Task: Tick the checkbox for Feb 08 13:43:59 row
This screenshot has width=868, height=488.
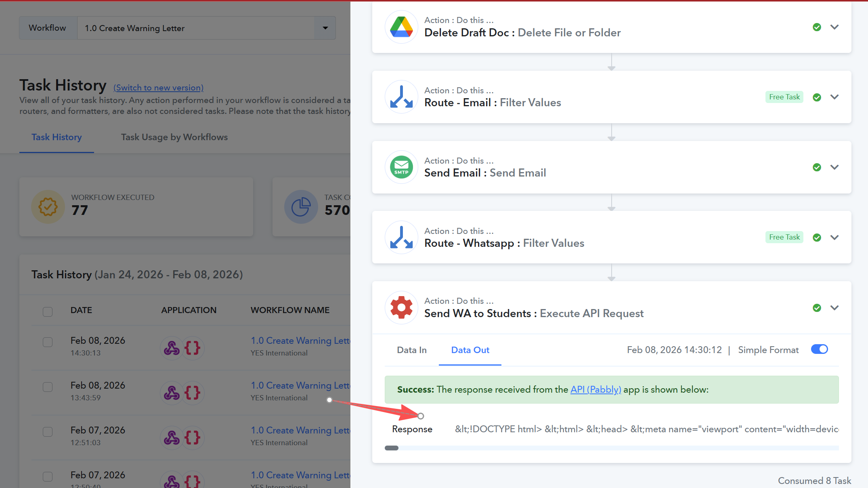Action: coord(48,387)
